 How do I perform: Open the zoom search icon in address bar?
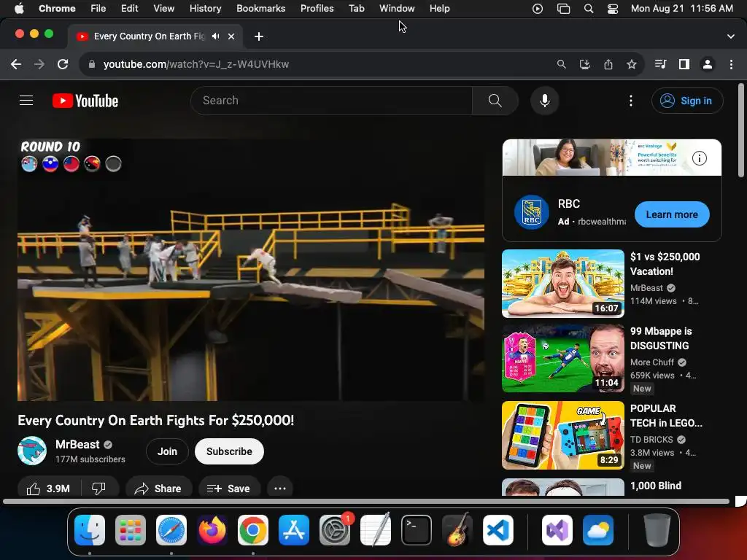tap(561, 64)
